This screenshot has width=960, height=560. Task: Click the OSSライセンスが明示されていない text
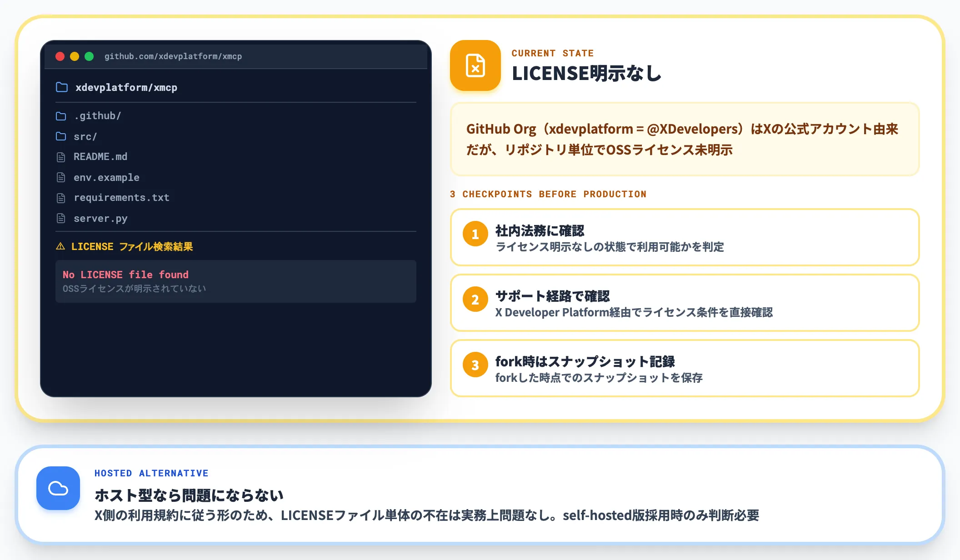(x=135, y=289)
